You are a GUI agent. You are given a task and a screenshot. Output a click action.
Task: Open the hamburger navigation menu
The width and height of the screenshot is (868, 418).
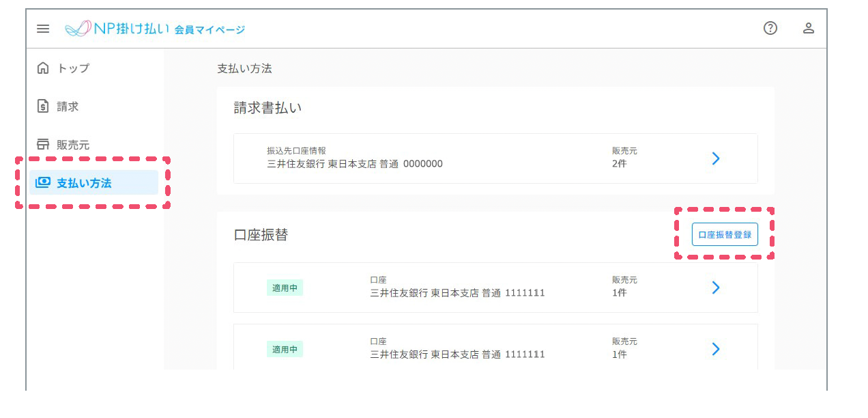43,29
